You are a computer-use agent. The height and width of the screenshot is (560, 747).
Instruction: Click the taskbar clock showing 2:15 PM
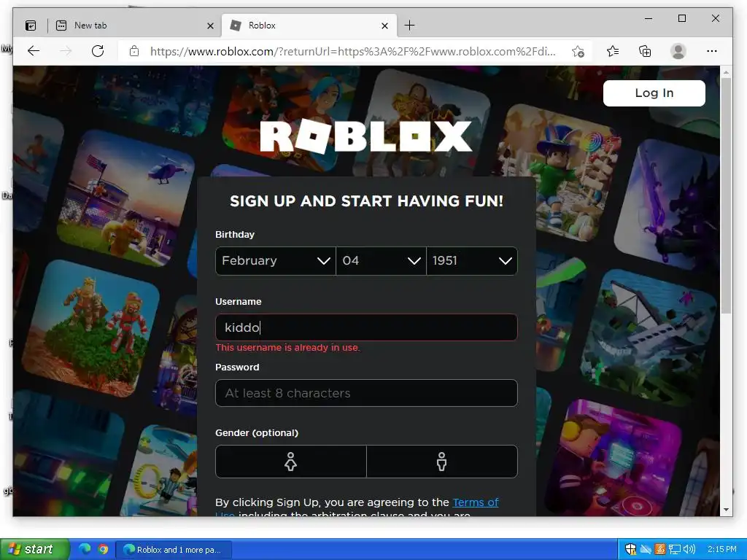click(721, 549)
